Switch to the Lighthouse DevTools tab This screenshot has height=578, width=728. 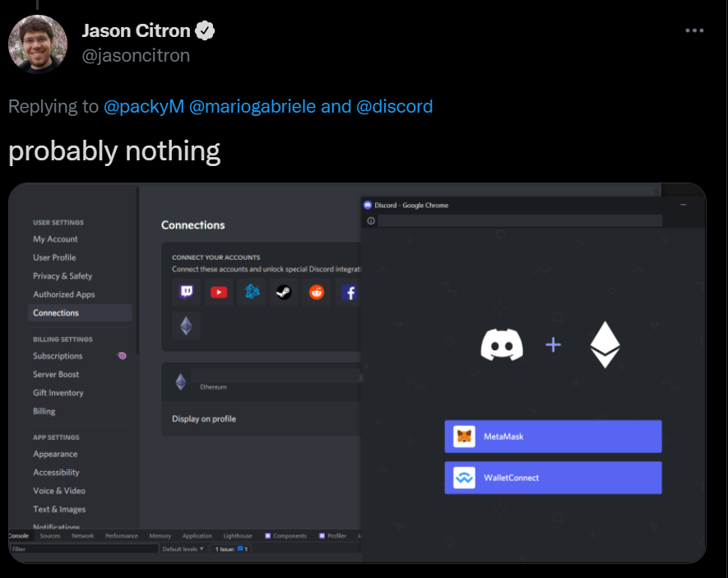tap(238, 536)
